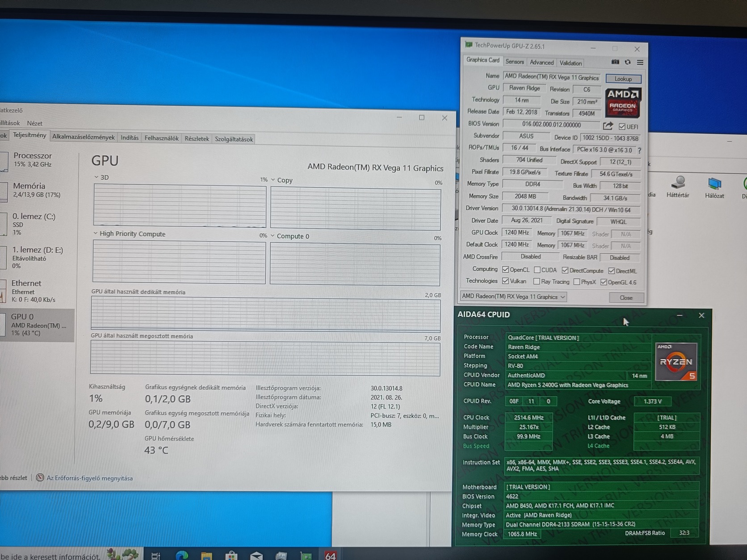This screenshot has height=560, width=747.
Task: Open the Indítás tab in Task Manager
Action: (130, 138)
